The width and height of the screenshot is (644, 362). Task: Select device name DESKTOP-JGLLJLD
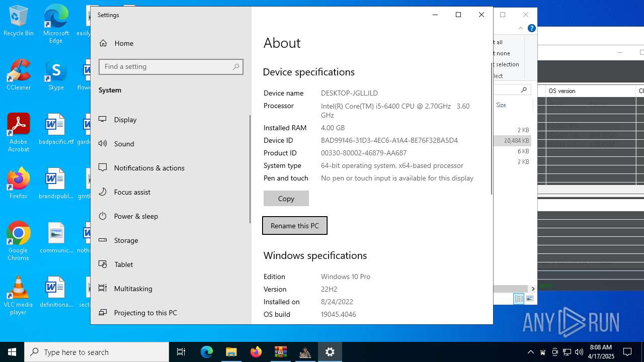[x=349, y=93]
